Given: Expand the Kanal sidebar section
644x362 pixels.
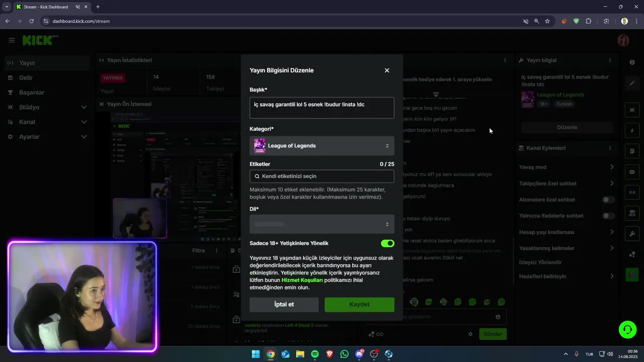Looking at the screenshot, I should (x=46, y=122).
